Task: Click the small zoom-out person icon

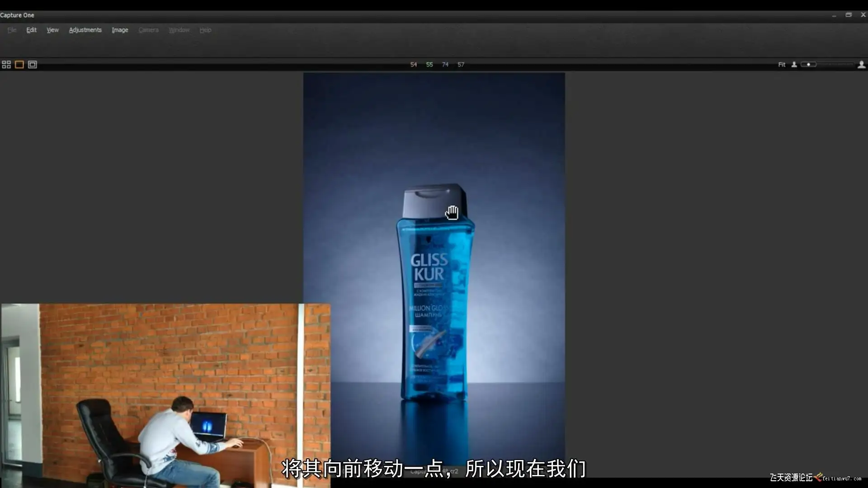Action: click(794, 65)
